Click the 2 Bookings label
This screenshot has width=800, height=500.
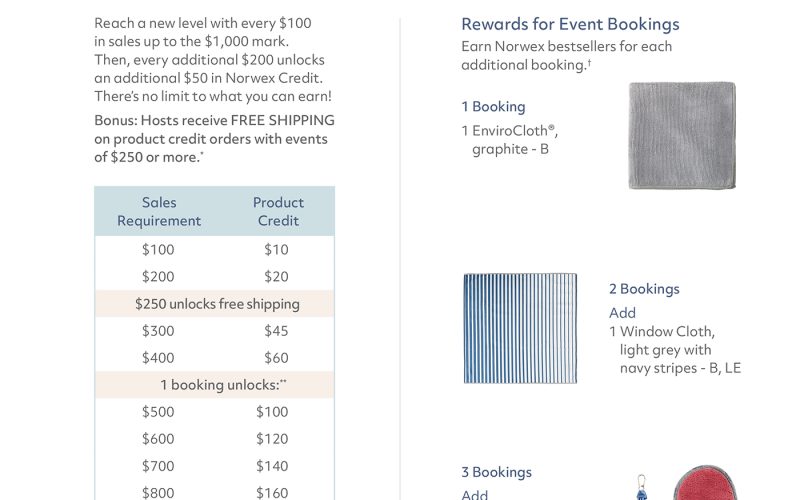point(644,289)
